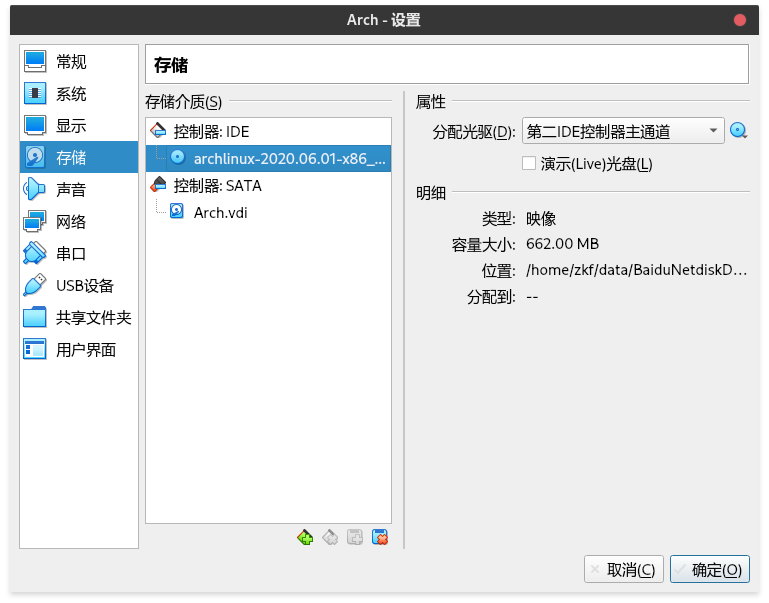
Task: Go to the 声音 audio settings
Action: (x=71, y=190)
